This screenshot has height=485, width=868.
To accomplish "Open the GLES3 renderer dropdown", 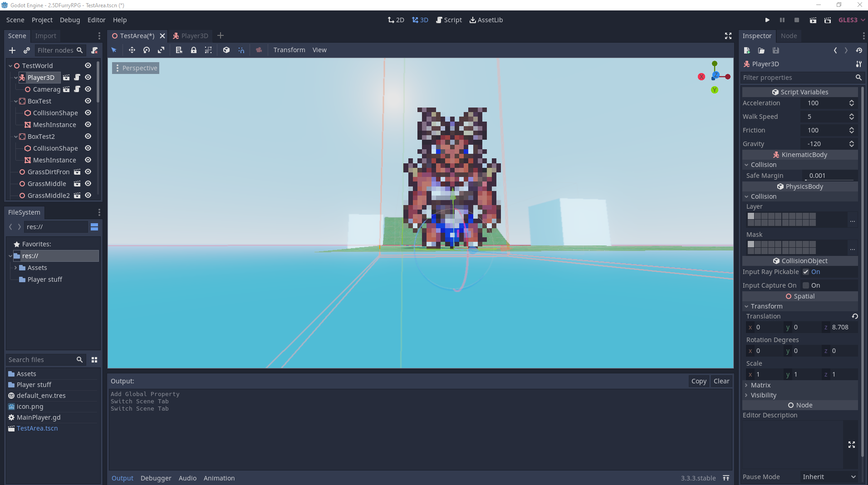I will (x=852, y=20).
